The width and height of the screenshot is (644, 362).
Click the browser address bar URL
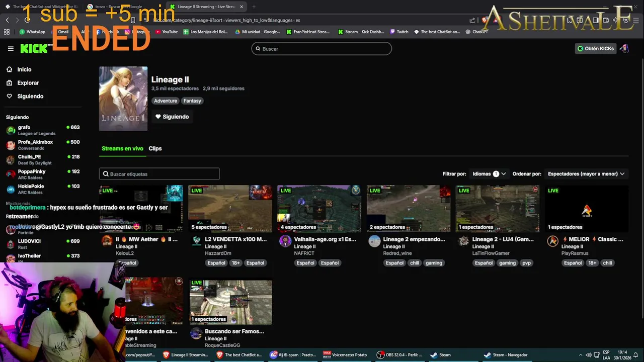point(226,20)
